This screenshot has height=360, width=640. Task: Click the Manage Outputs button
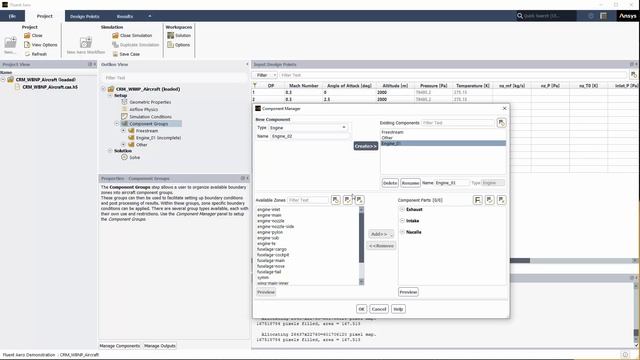[x=160, y=346]
